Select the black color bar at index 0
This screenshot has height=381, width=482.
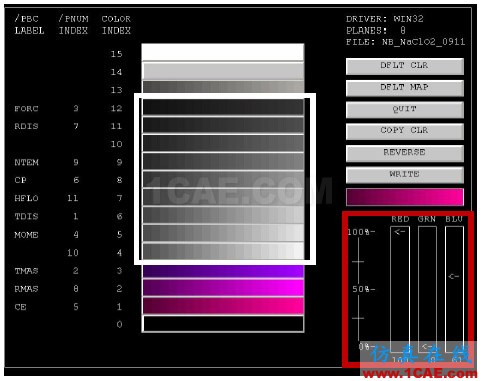click(223, 324)
